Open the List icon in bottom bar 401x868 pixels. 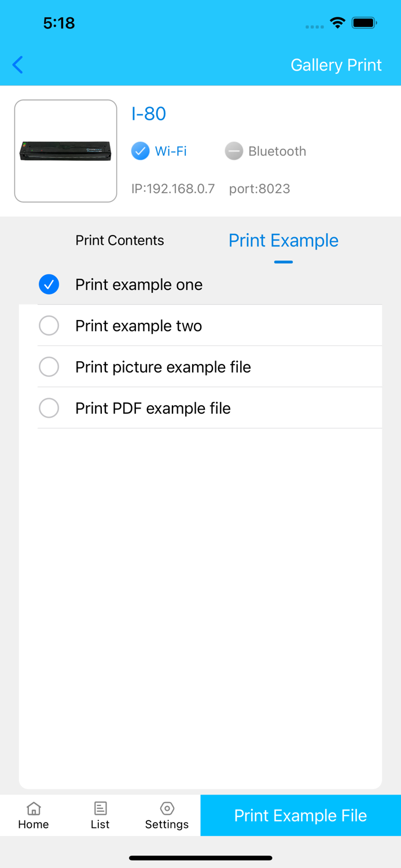pyautogui.click(x=100, y=808)
